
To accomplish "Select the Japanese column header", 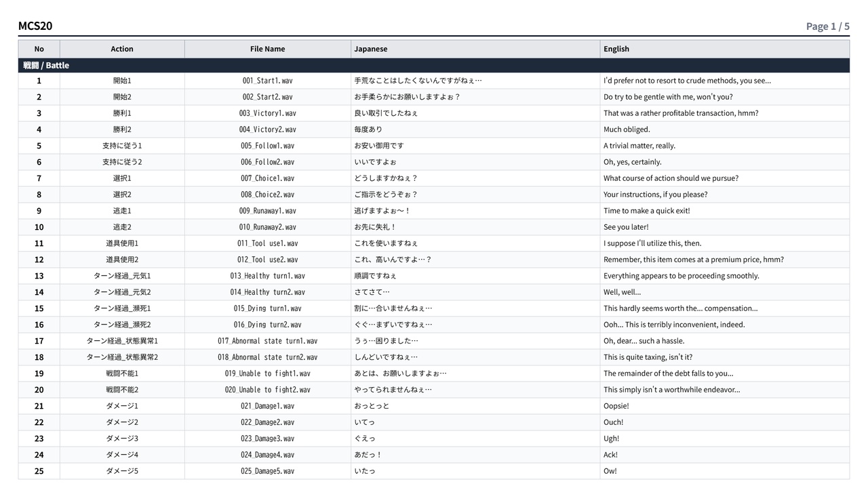I will coord(475,49).
